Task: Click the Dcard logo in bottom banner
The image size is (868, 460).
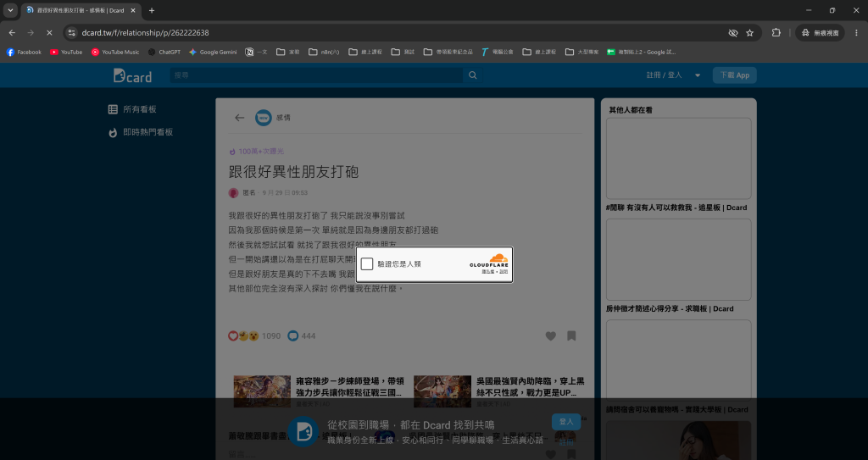Action: [303, 432]
